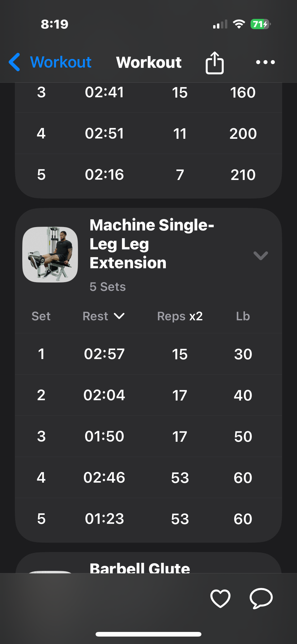Tap the Reps x2 column header
Viewport: 297px width, 644px height.
pos(180,316)
